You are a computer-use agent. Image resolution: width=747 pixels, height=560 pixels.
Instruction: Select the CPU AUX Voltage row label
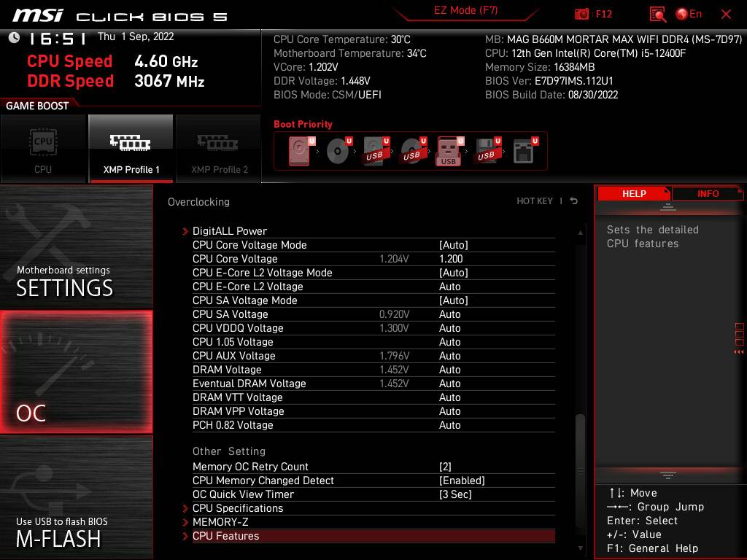234,355
